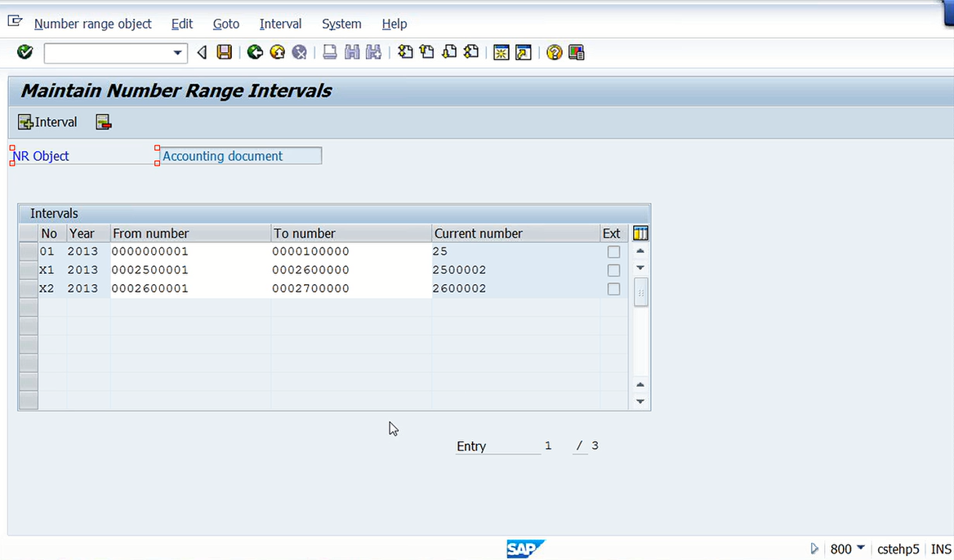Go back using the green Back arrow icon
The image size is (954, 560).
(255, 52)
